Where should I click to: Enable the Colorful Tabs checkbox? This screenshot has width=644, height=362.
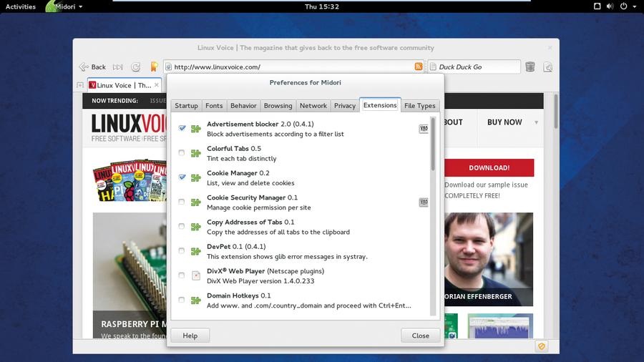[182, 152]
